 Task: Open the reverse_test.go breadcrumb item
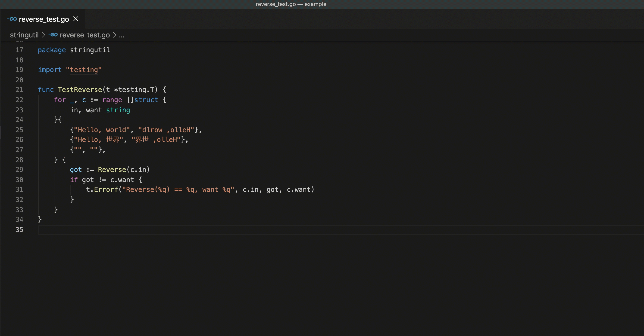point(84,35)
